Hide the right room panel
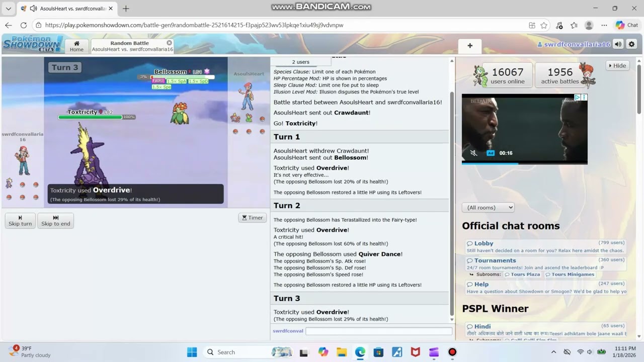644x362 pixels. pyautogui.click(x=617, y=65)
